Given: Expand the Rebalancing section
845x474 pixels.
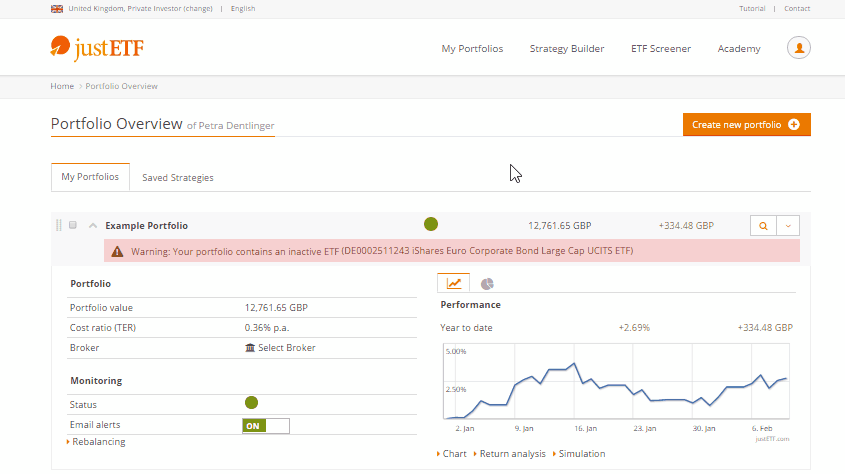Looking at the screenshot, I should tap(98, 442).
